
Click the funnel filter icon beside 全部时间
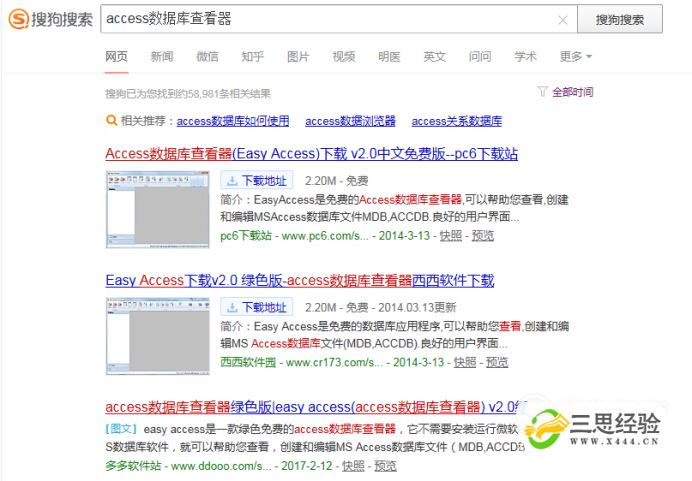[542, 91]
